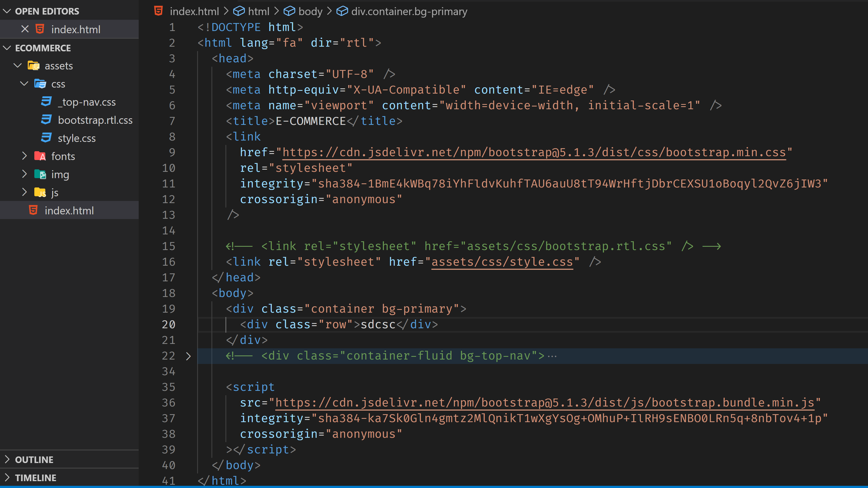This screenshot has width=868, height=488.
Task: Click the fonts folder icon
Action: click(x=40, y=156)
